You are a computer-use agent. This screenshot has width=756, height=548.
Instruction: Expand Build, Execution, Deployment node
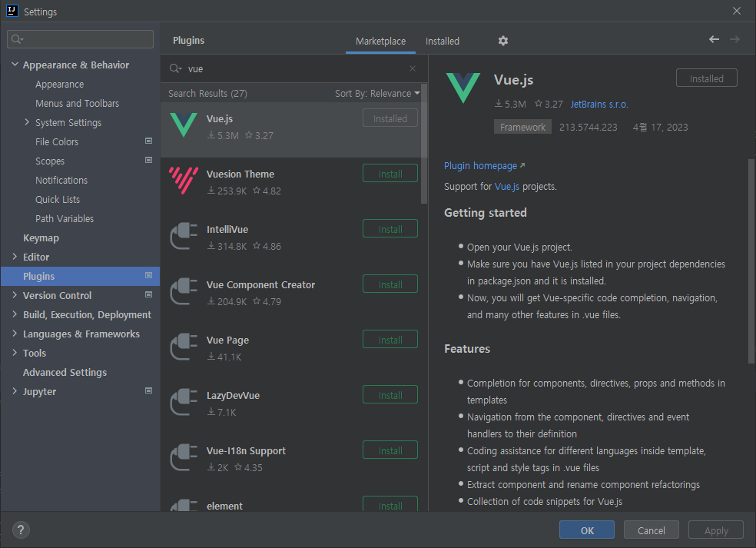[15, 314]
